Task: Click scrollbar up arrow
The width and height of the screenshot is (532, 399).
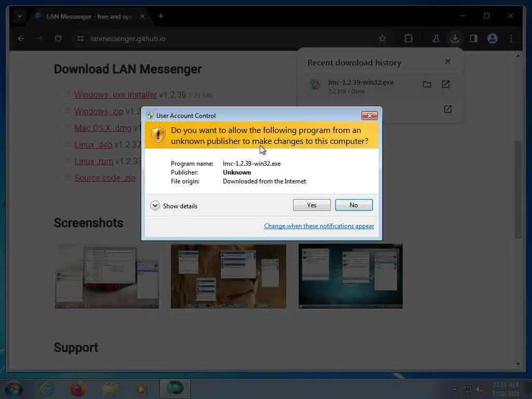Action: tap(518, 56)
